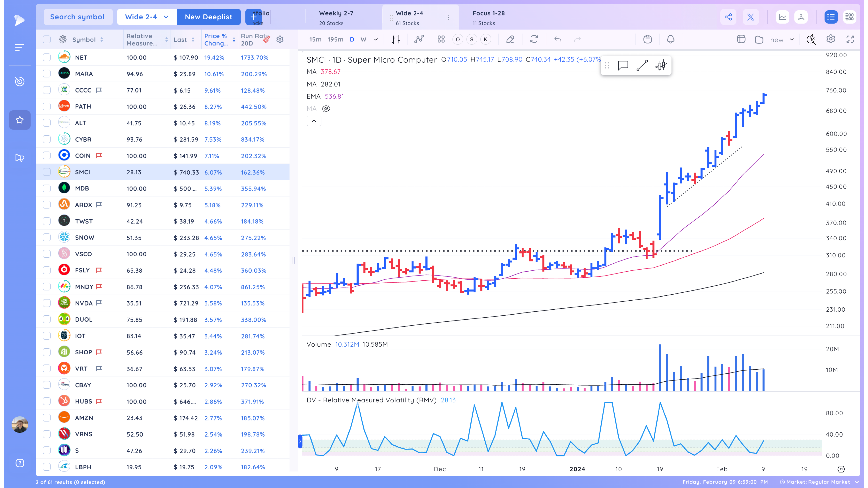
Task: Select the trend line tool in floating toolbar
Action: click(x=642, y=65)
